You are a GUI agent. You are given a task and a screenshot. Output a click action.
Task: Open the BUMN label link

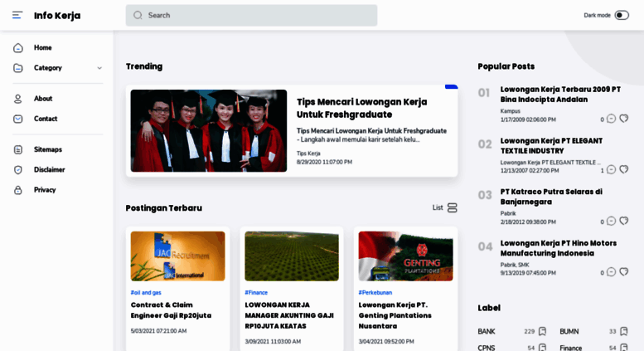(569, 331)
